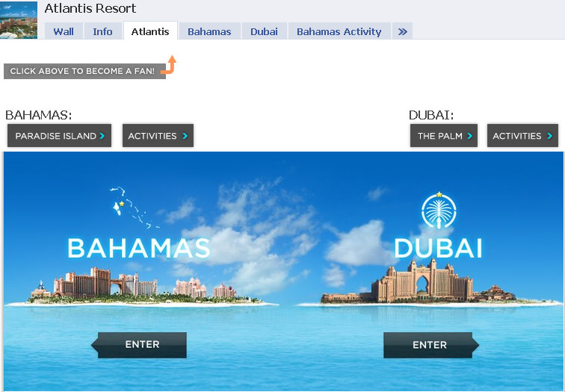
Task: Click the Enter button under Bahamas
Action: [x=139, y=345]
